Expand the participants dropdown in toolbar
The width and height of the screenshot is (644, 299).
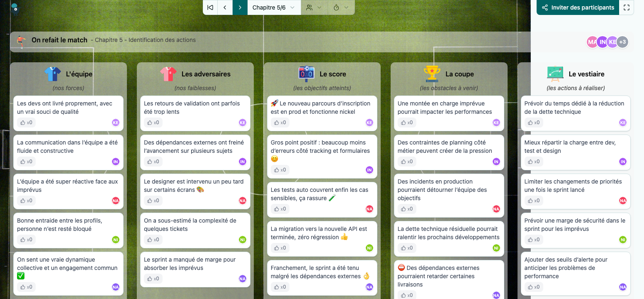314,7
